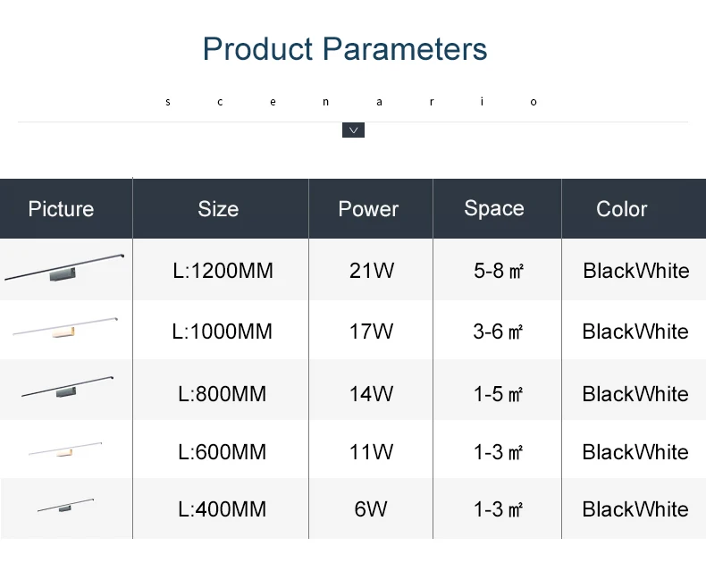
Task: Click the Picture column header
Action: pos(62,209)
